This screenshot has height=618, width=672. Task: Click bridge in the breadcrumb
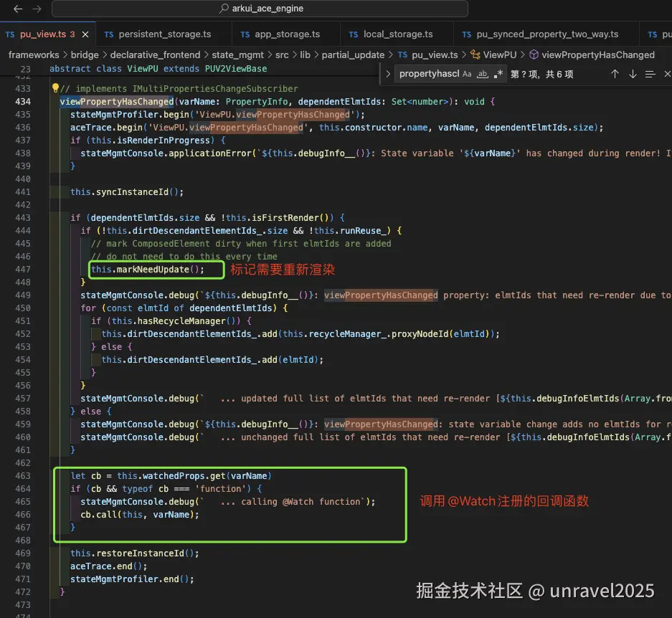[85, 55]
